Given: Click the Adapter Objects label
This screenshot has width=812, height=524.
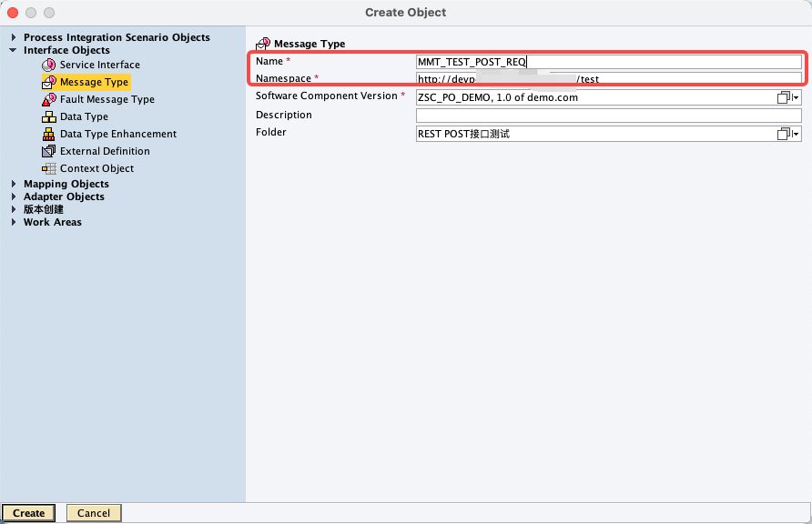Looking at the screenshot, I should [64, 196].
